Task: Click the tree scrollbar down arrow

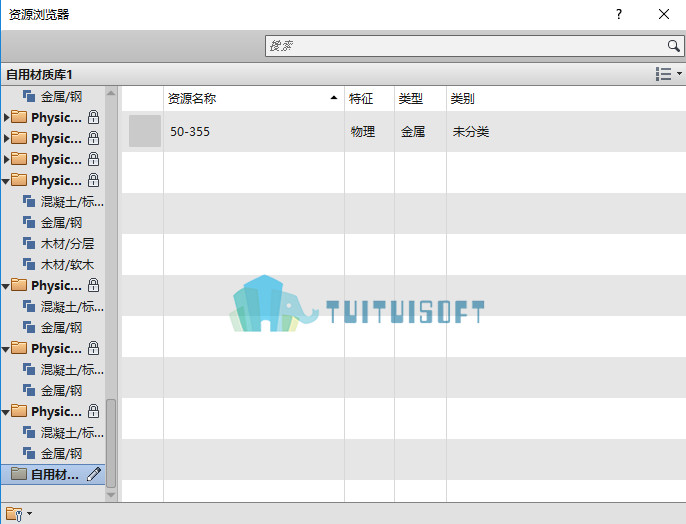Action: click(111, 495)
